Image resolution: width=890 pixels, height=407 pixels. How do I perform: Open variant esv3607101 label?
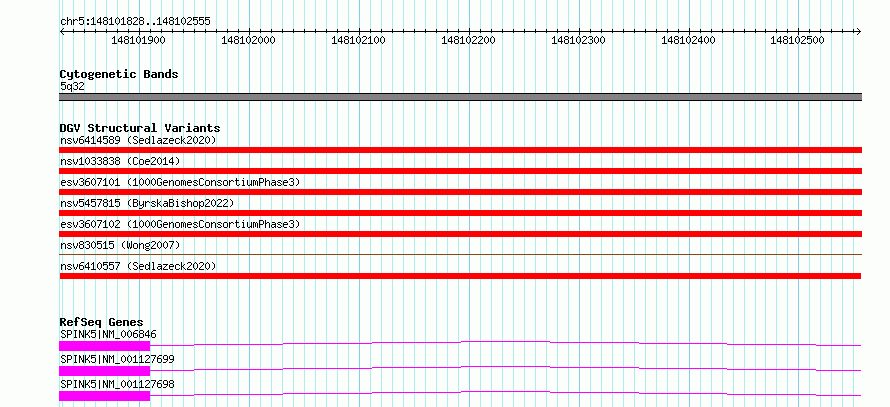point(180,182)
